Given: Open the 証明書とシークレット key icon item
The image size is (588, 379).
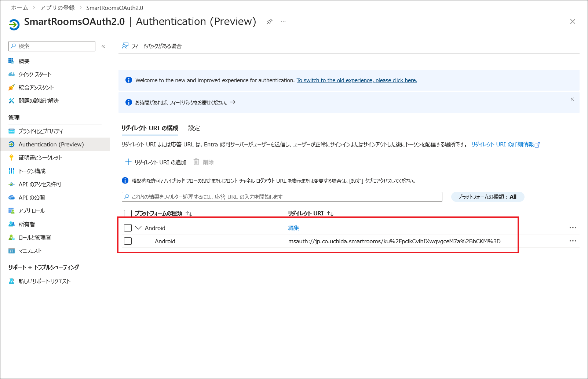Looking at the screenshot, I should click(11, 158).
